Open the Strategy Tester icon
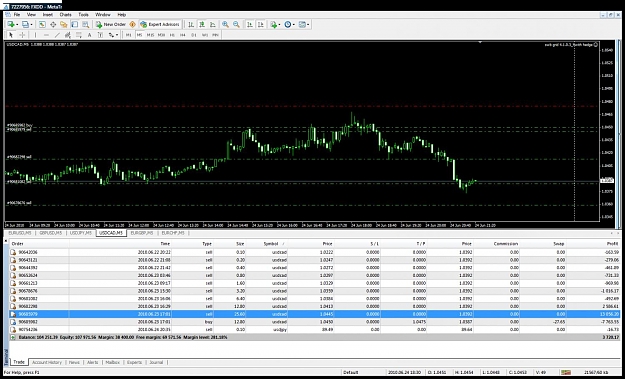The width and height of the screenshot is (625, 379). pos(85,24)
